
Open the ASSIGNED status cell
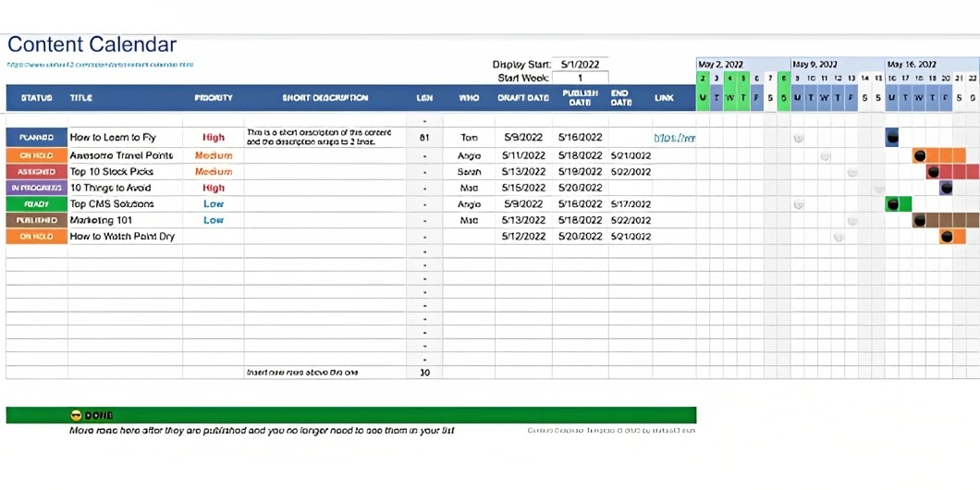(x=37, y=172)
